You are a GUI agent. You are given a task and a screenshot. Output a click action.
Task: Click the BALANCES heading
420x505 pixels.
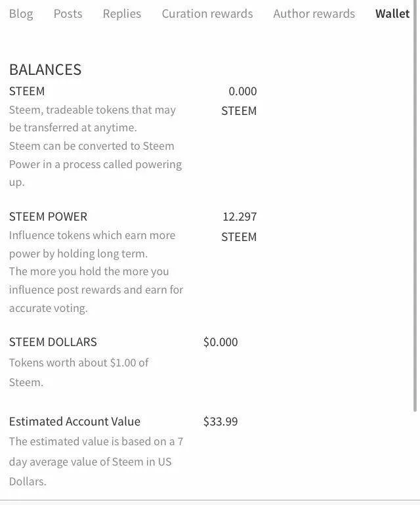click(45, 70)
